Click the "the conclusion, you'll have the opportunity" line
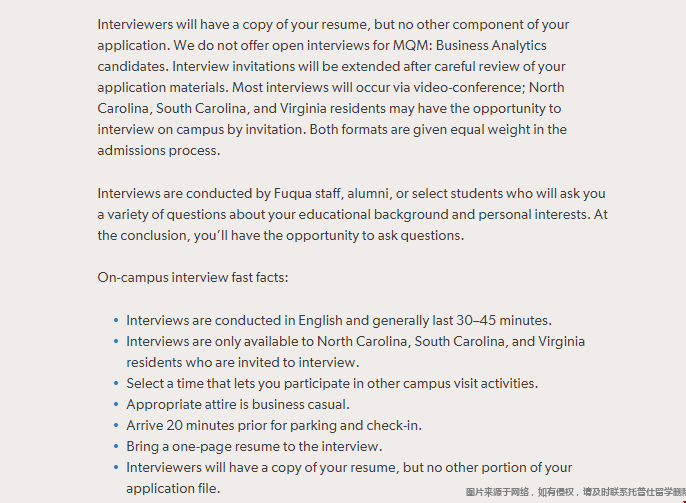The height and width of the screenshot is (503, 686). tap(280, 235)
